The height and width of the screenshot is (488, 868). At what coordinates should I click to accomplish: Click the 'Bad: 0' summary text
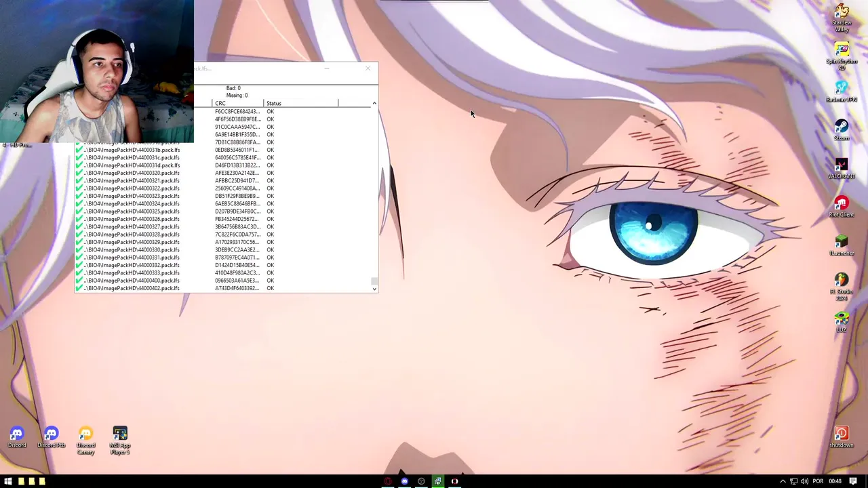(233, 88)
